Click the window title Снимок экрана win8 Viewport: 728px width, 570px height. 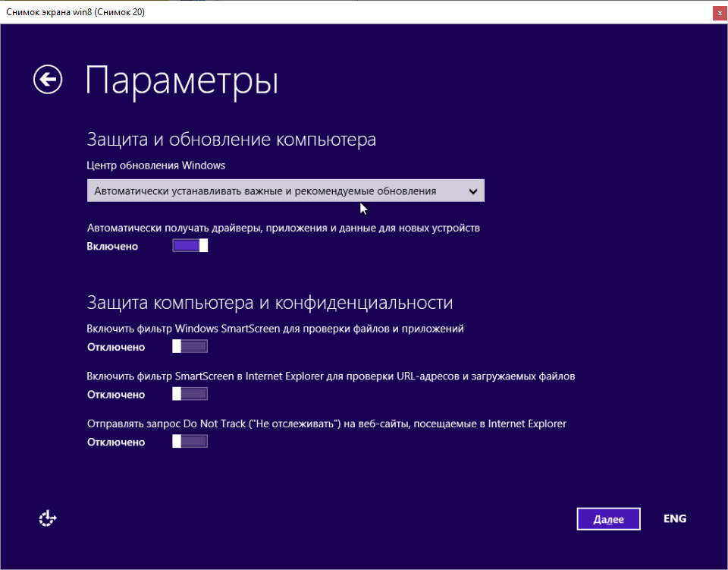(75, 12)
